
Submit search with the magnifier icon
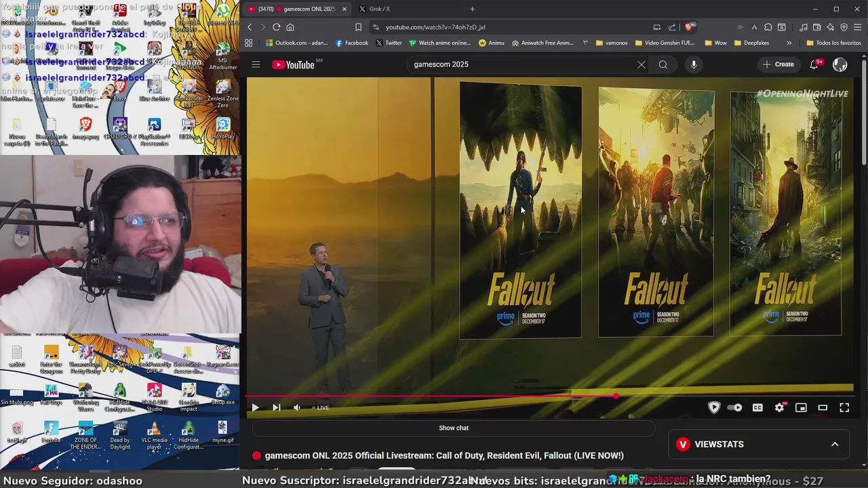point(663,64)
